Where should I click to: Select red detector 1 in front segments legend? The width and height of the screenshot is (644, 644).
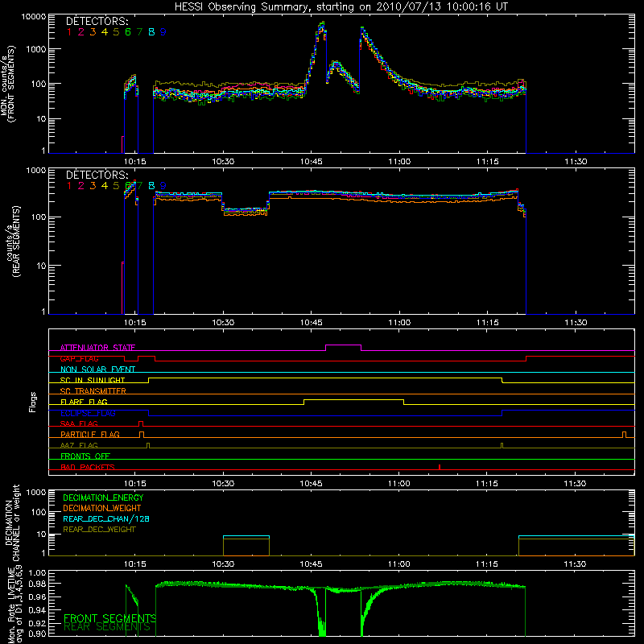[69, 31]
